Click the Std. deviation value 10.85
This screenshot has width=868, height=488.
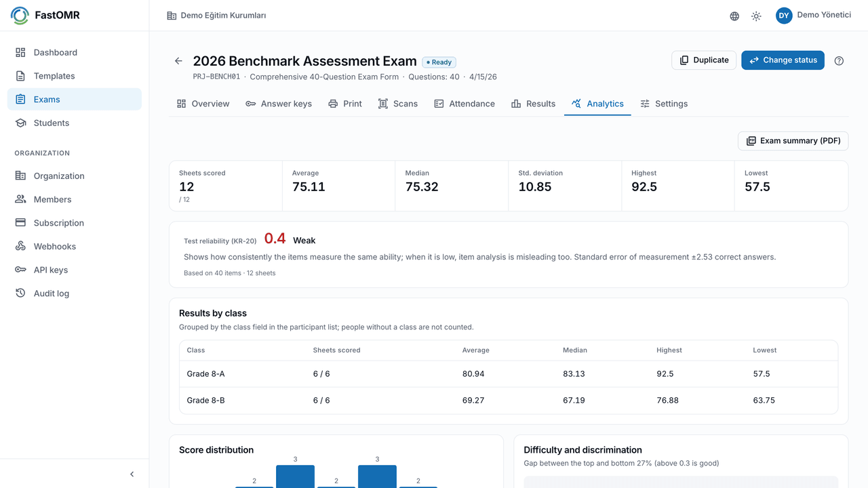coord(535,187)
